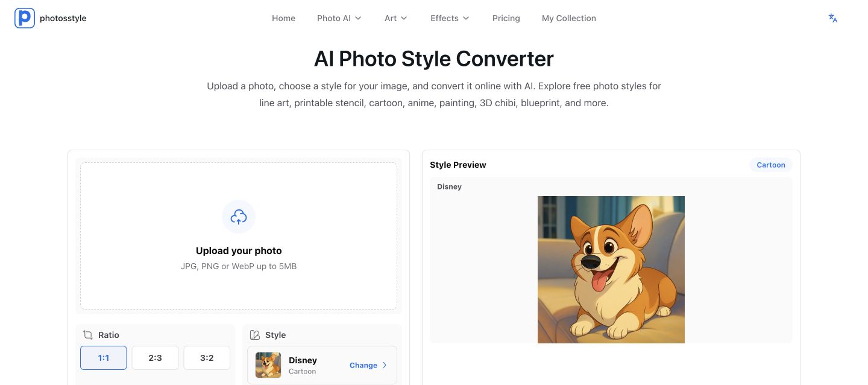Open the Pricing page
868x385 pixels.
506,18
